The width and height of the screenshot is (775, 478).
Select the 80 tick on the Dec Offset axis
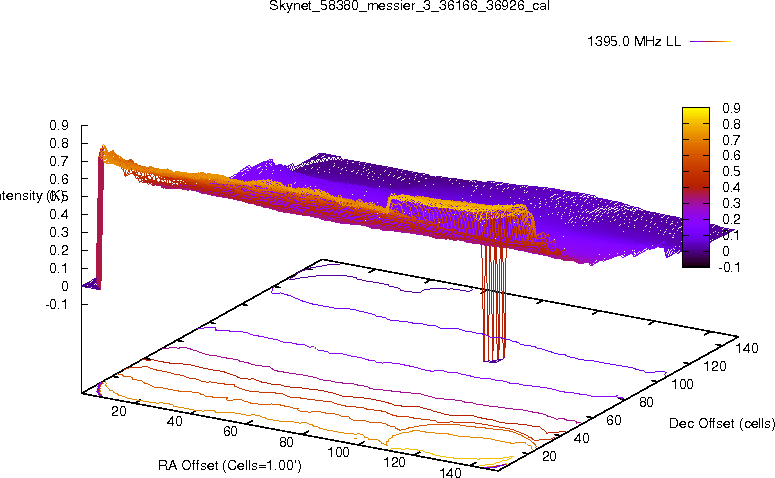(x=646, y=402)
